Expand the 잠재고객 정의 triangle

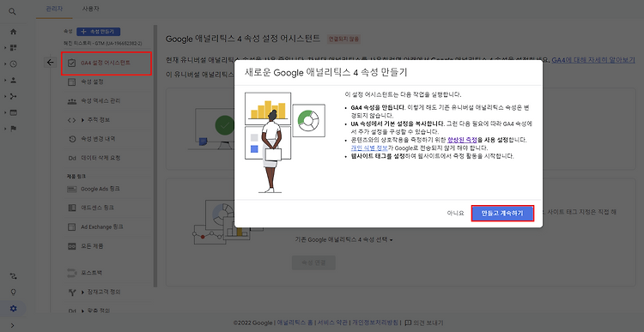tap(82, 293)
